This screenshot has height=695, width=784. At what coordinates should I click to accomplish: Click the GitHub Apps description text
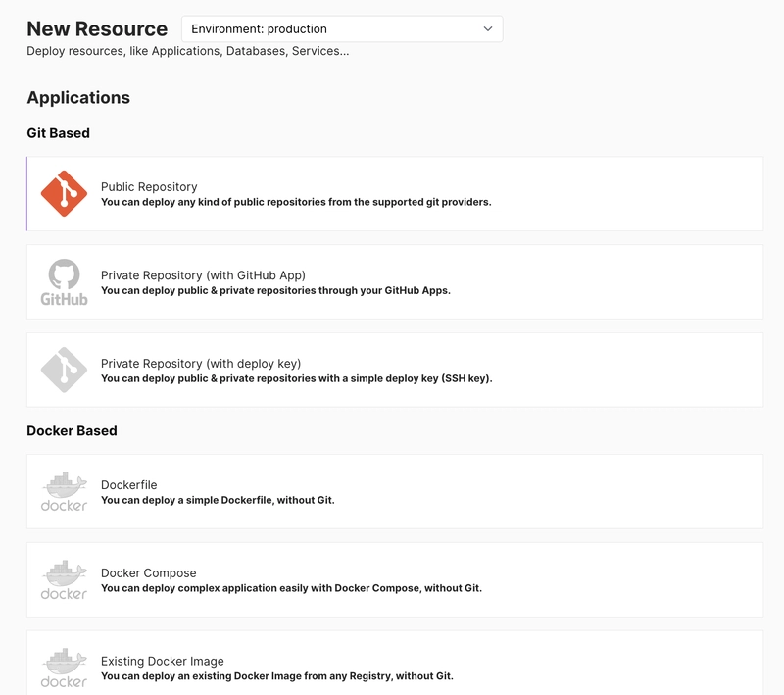pyautogui.click(x=275, y=290)
